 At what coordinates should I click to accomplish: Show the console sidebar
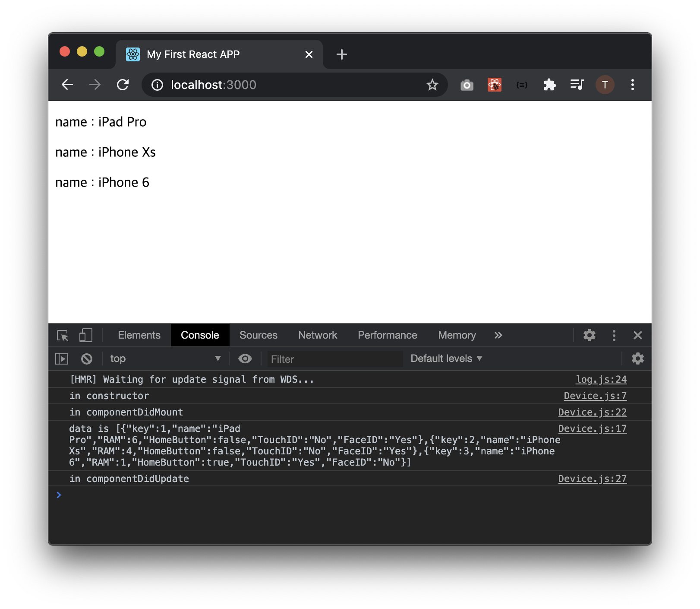pos(62,358)
